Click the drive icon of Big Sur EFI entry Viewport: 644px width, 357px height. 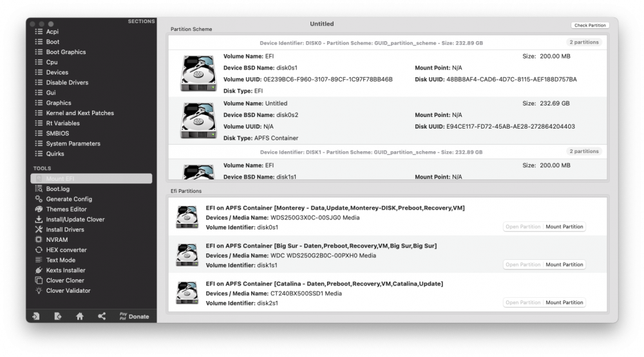[187, 255]
